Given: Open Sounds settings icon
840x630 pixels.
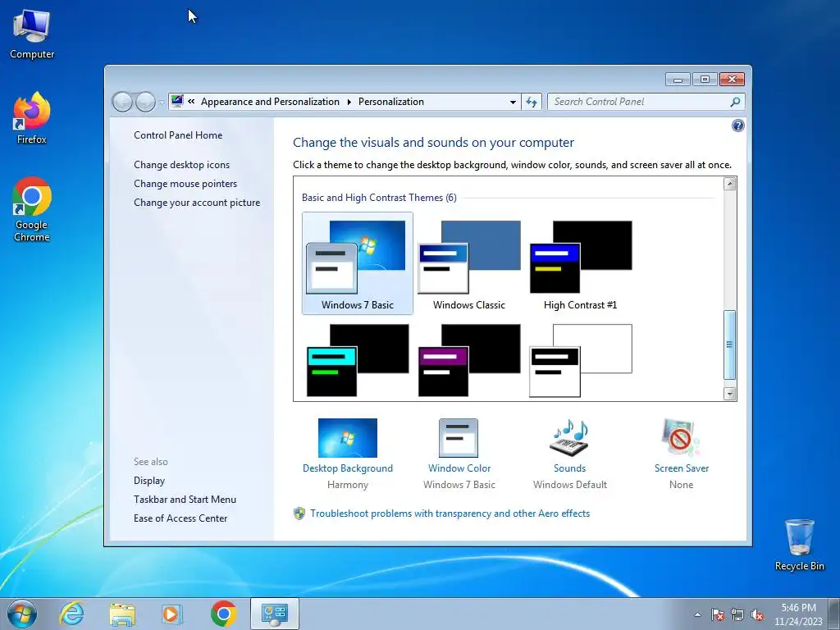Looking at the screenshot, I should tap(569, 438).
